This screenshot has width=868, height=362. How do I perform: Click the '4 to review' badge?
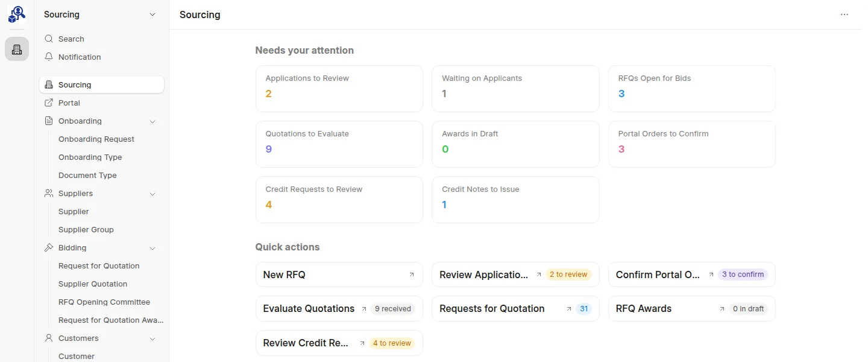click(392, 343)
